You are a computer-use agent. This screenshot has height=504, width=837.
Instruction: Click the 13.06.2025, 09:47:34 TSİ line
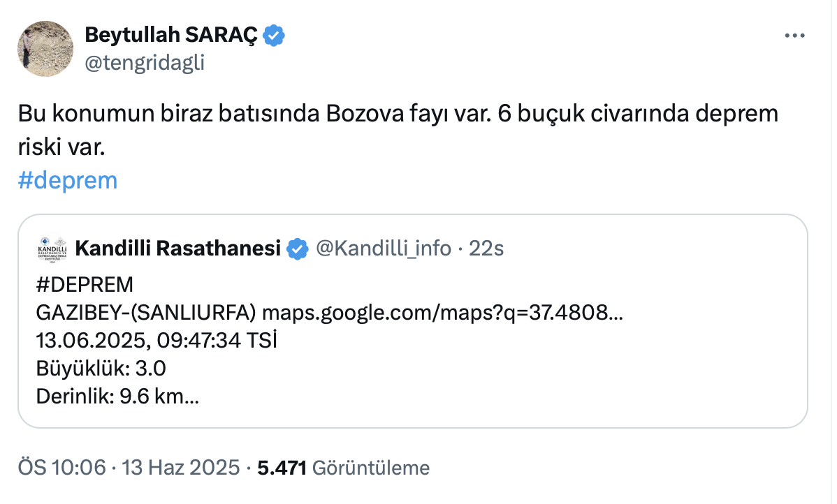coord(156,341)
